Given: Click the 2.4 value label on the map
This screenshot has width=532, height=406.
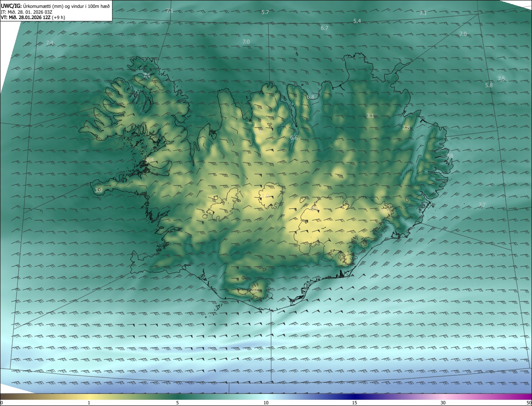Looking at the screenshot, I should point(150,159).
